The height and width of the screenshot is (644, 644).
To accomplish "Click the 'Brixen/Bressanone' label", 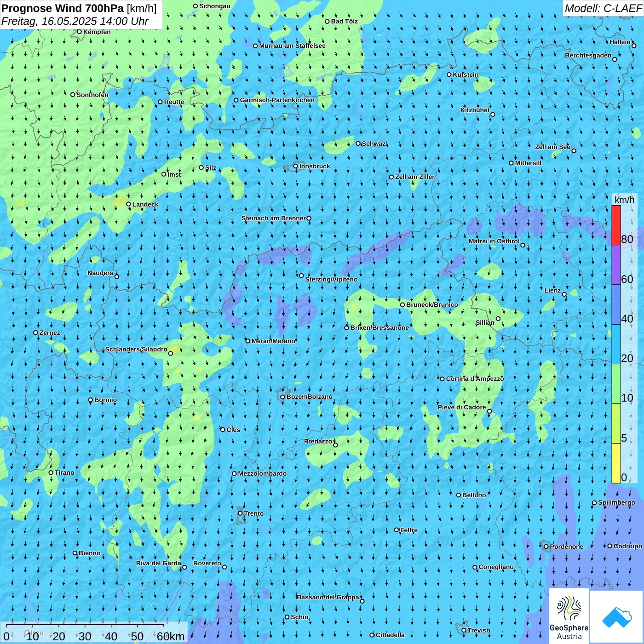I will [x=379, y=328].
